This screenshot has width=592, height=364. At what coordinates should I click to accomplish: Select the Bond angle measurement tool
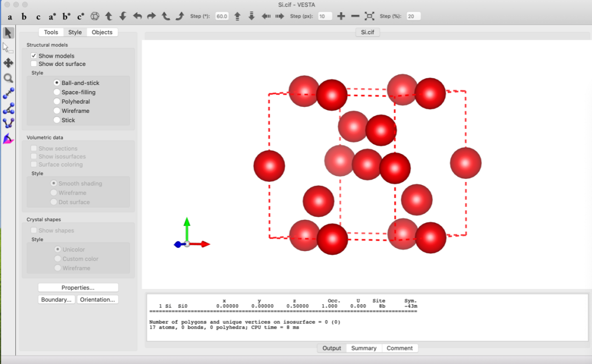(8, 109)
